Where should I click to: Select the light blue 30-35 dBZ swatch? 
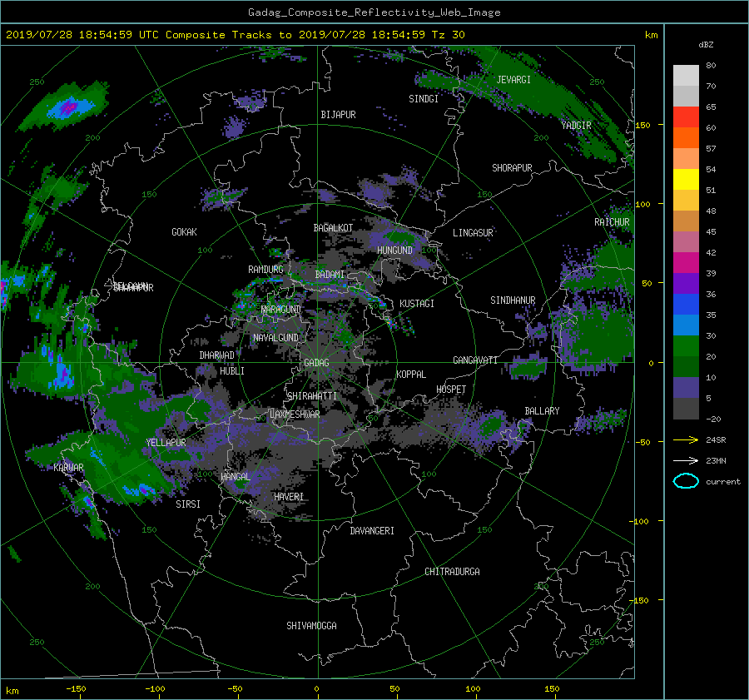[x=686, y=325]
